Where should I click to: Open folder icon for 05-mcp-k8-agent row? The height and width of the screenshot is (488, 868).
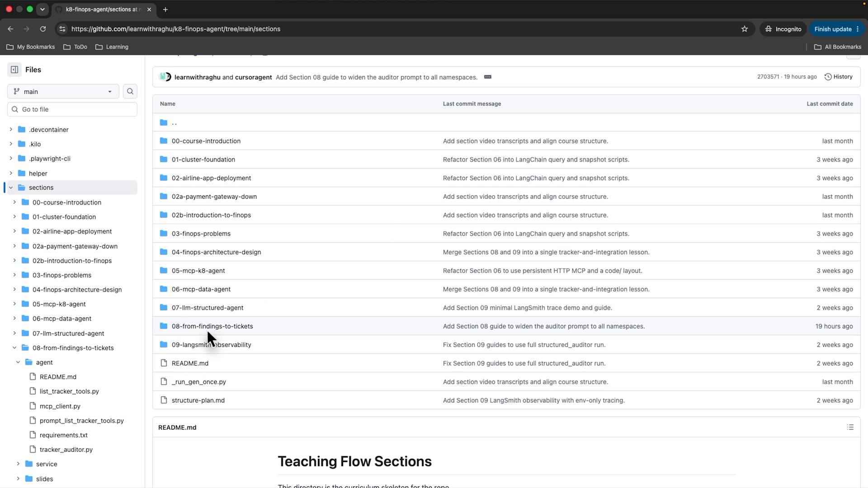pos(164,271)
